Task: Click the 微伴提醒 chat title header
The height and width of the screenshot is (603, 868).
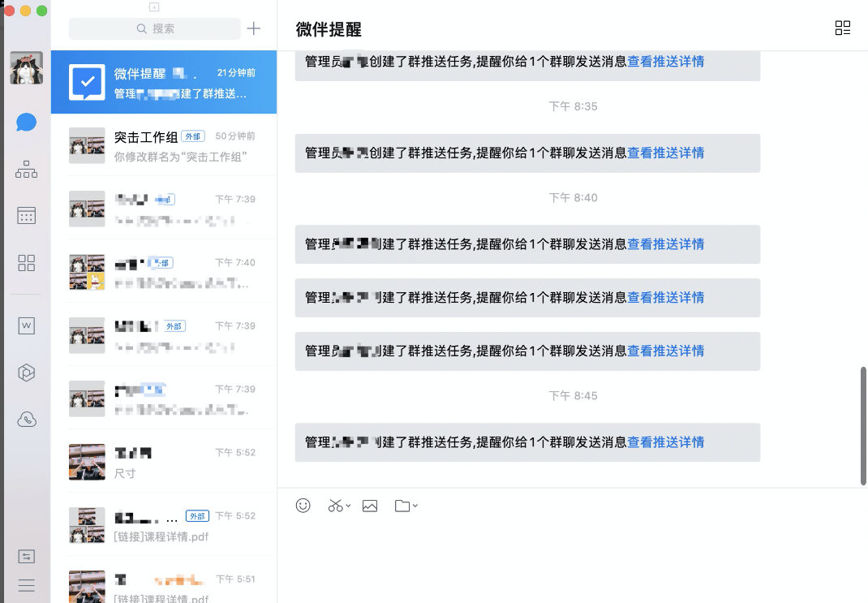Action: [x=329, y=29]
